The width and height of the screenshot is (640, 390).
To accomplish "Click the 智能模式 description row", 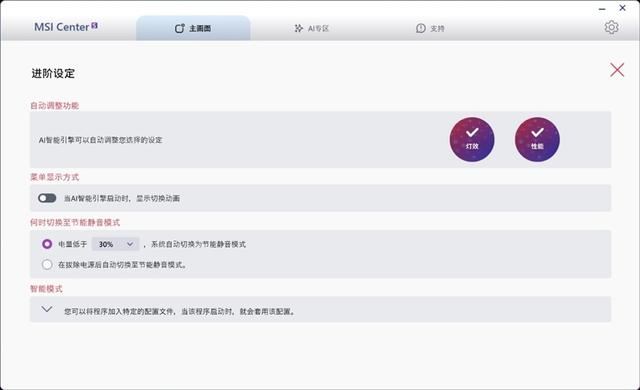I will 320,310.
